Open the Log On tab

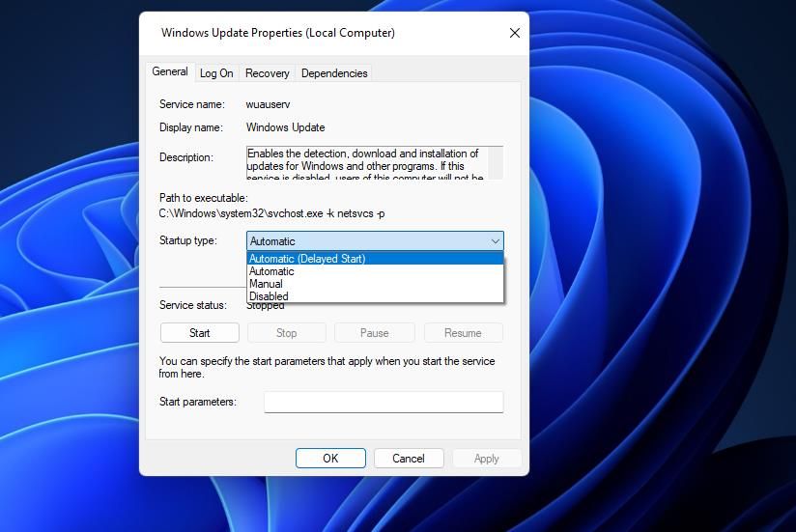(x=216, y=73)
